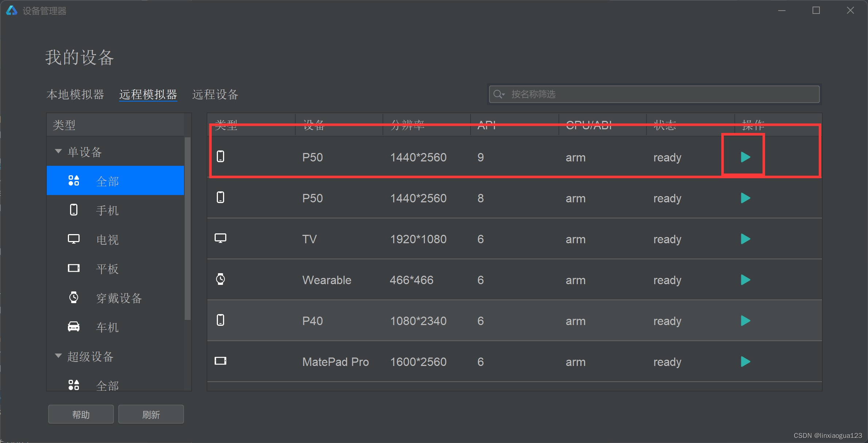Start the MatePad Pro emulator
This screenshot has height=443, width=868.
pyautogui.click(x=745, y=362)
